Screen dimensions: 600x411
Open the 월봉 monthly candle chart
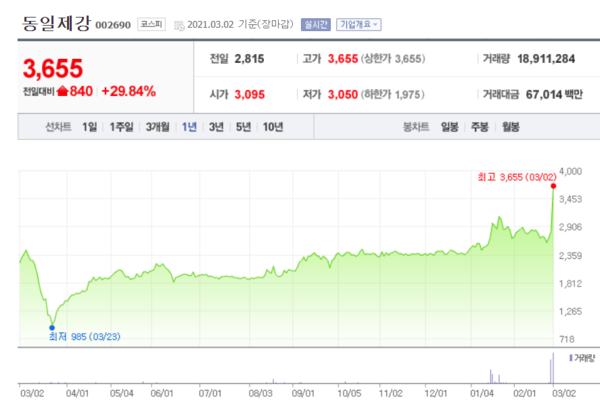click(x=511, y=127)
